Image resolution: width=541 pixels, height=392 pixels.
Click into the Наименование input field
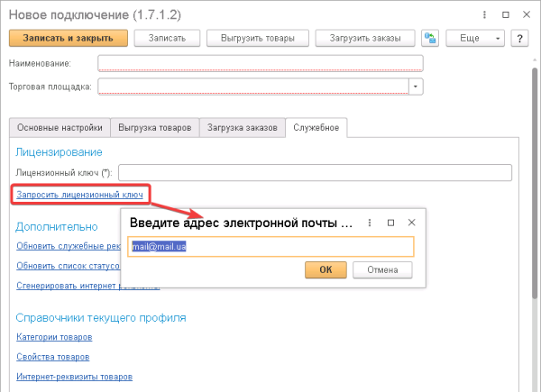click(260, 63)
